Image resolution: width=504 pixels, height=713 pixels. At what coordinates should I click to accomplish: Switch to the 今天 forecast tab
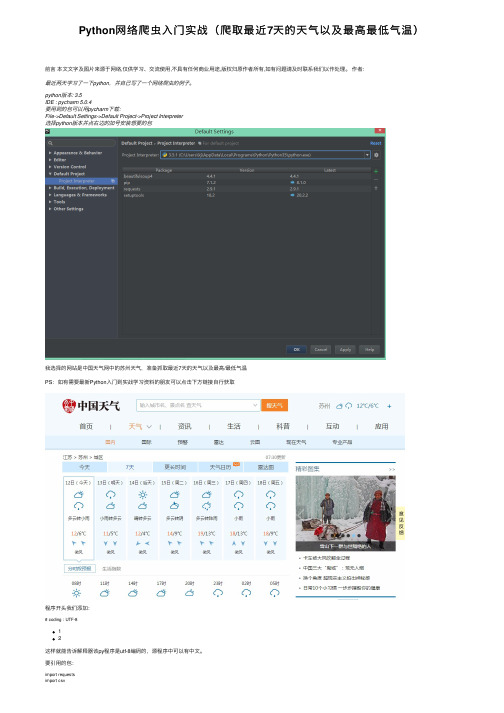coord(85,467)
